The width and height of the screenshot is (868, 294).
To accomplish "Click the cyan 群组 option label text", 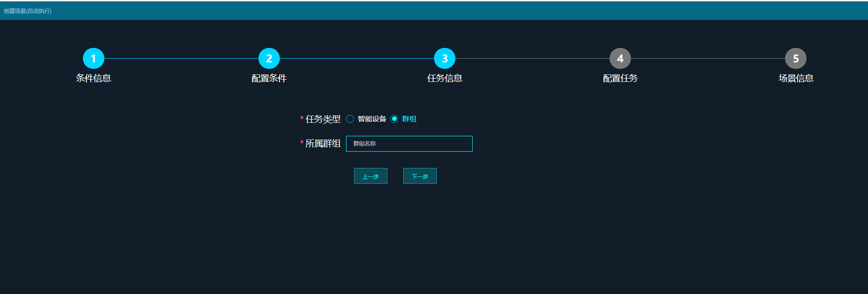I will tap(409, 119).
